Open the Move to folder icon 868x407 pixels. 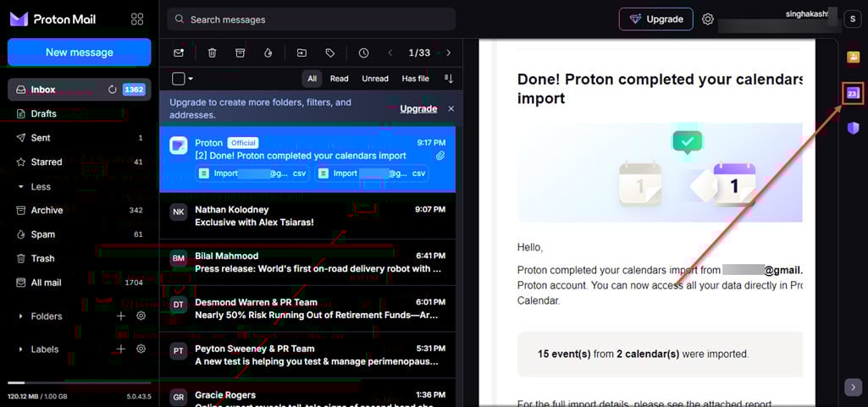(301, 53)
